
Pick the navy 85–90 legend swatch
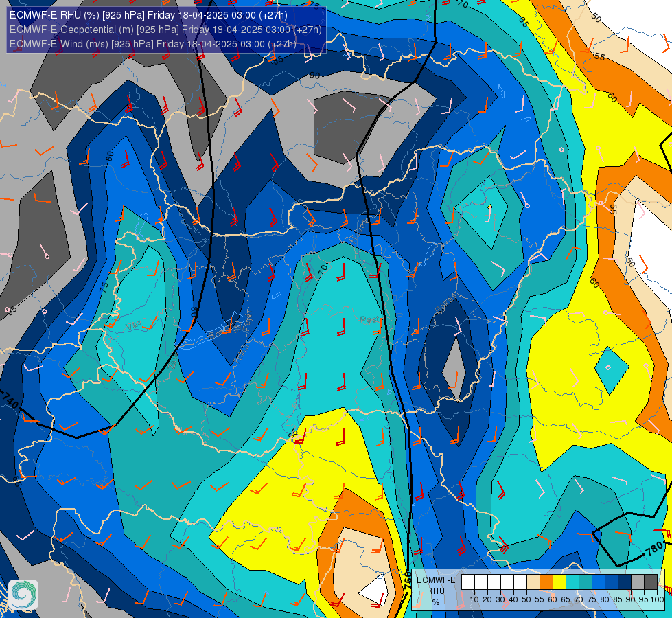[x=625, y=582]
